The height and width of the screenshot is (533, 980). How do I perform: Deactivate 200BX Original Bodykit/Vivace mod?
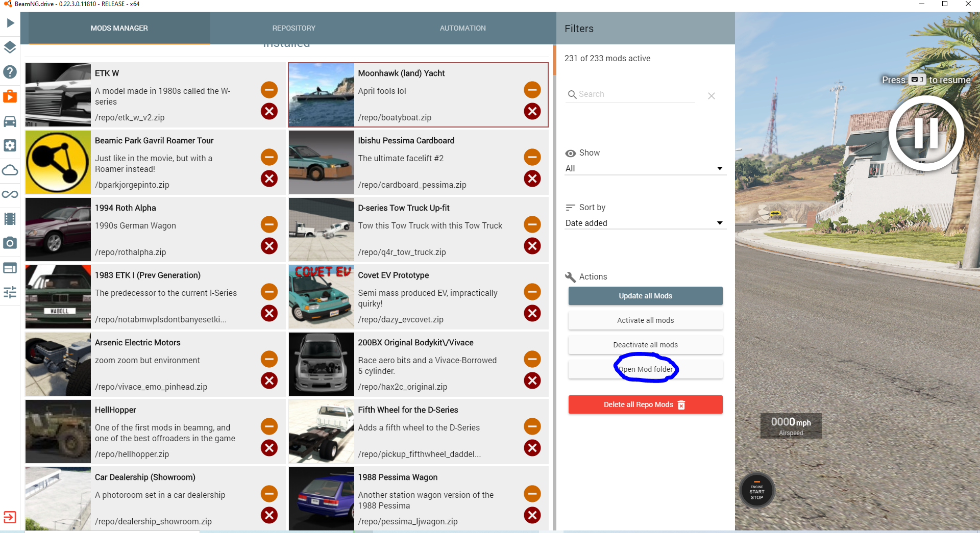pyautogui.click(x=532, y=359)
